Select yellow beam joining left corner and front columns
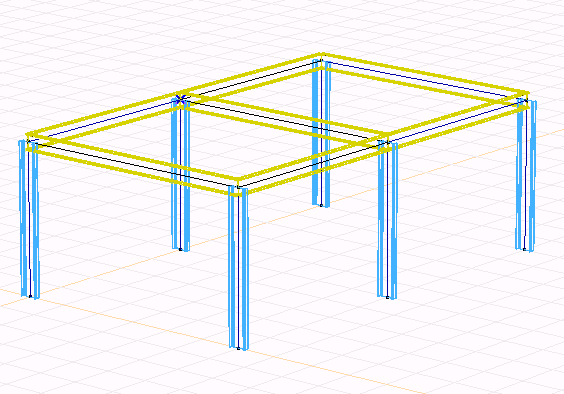This screenshot has height=394, width=564. [x=133, y=164]
